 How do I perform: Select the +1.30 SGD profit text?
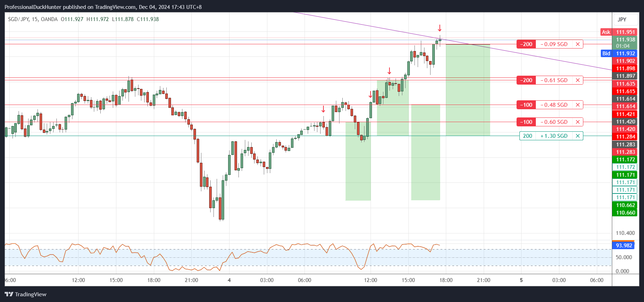point(554,136)
